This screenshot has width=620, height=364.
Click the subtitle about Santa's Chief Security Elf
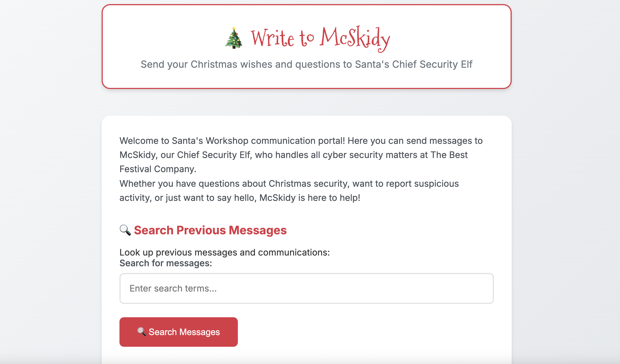(307, 64)
